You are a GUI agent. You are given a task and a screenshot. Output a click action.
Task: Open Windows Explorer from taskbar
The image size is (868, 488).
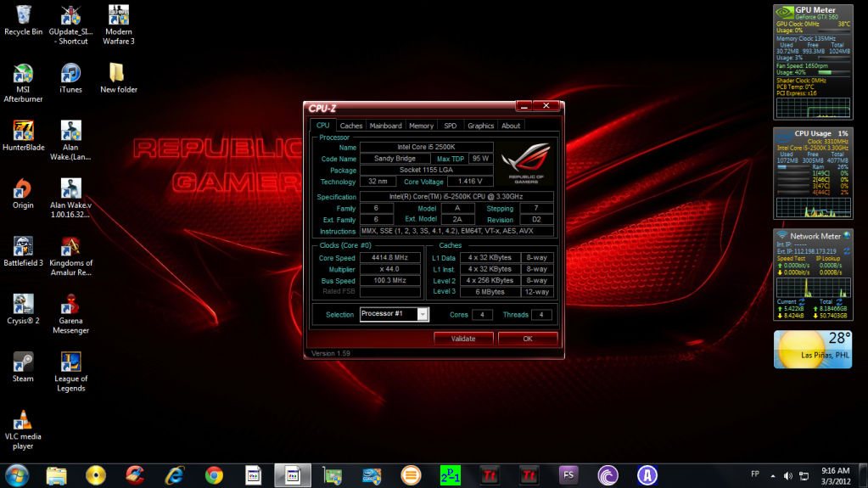(57, 475)
